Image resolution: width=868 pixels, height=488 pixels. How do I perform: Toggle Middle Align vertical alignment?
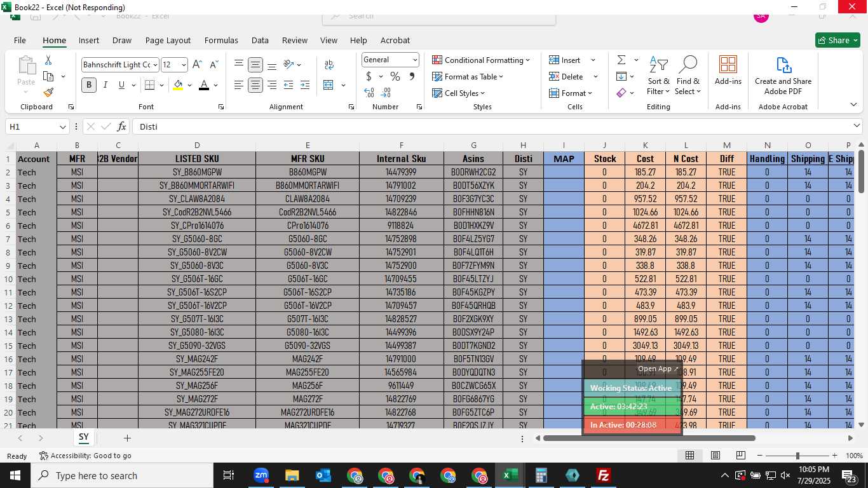coord(255,65)
